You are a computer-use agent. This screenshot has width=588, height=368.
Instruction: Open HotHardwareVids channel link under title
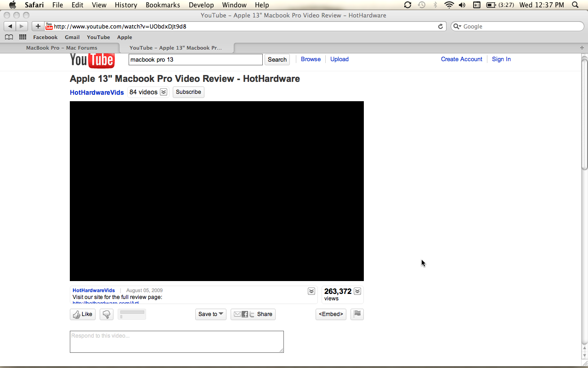pos(97,92)
